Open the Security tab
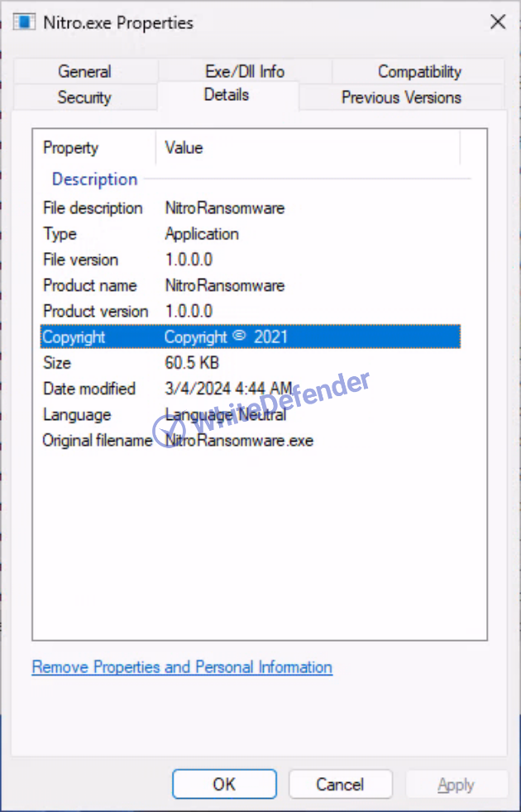The width and height of the screenshot is (521, 812). click(x=84, y=98)
